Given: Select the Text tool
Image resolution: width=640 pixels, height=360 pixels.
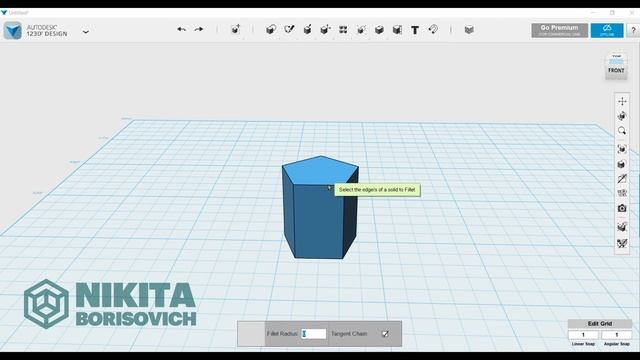Looking at the screenshot, I should coord(415,30).
